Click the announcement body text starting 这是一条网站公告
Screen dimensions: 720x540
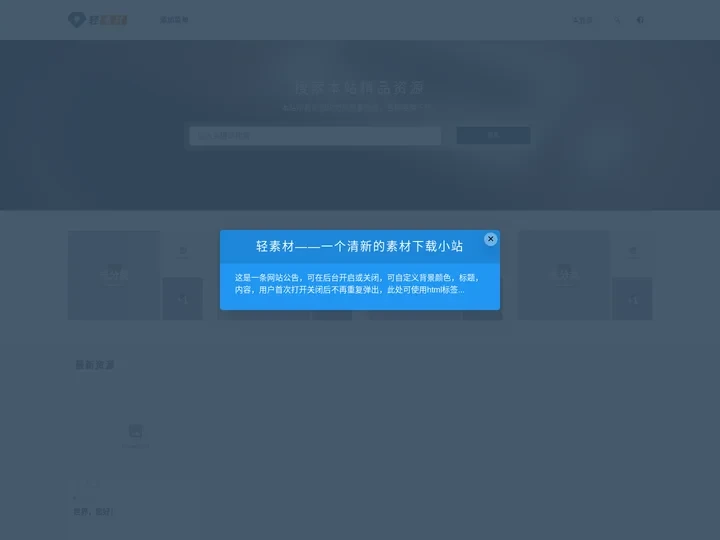point(357,284)
